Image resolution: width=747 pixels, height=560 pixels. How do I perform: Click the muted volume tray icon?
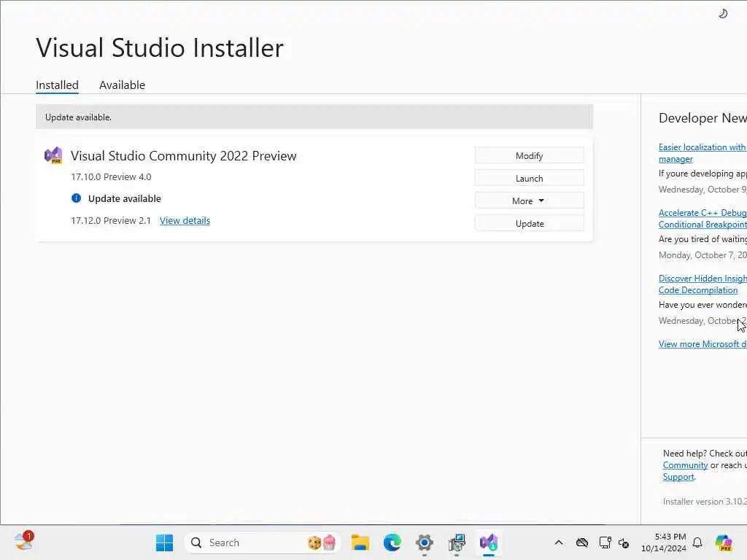point(624,542)
